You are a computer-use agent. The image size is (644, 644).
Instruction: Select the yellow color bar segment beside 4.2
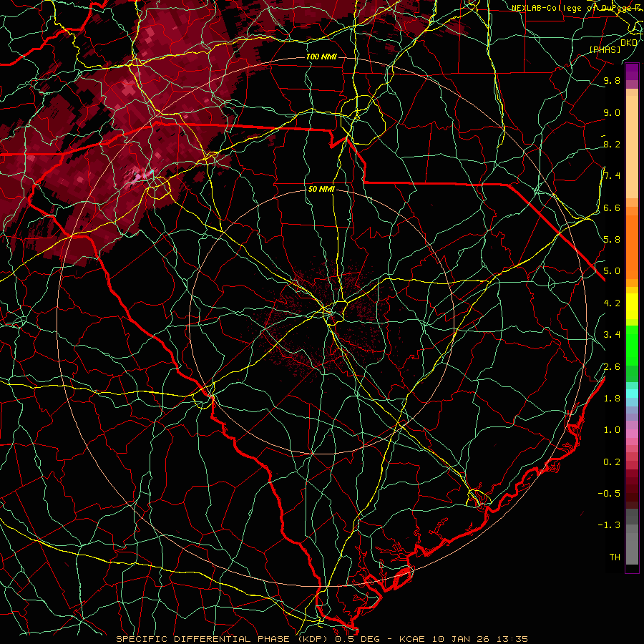632,306
